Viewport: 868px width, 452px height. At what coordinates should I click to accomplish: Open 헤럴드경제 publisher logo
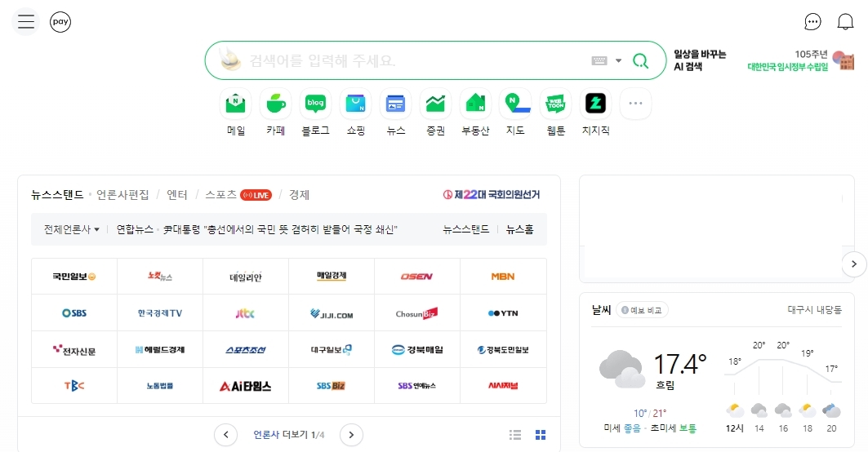pos(160,350)
